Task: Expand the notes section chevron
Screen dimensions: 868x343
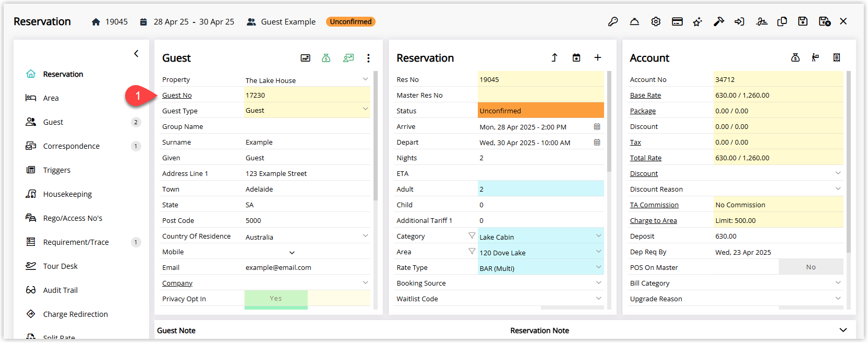Action: click(843, 330)
